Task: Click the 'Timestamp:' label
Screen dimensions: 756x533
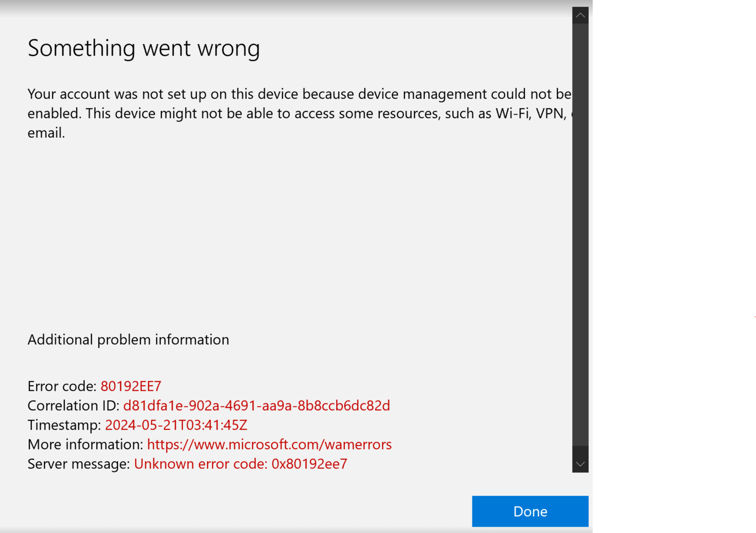Action: point(64,425)
